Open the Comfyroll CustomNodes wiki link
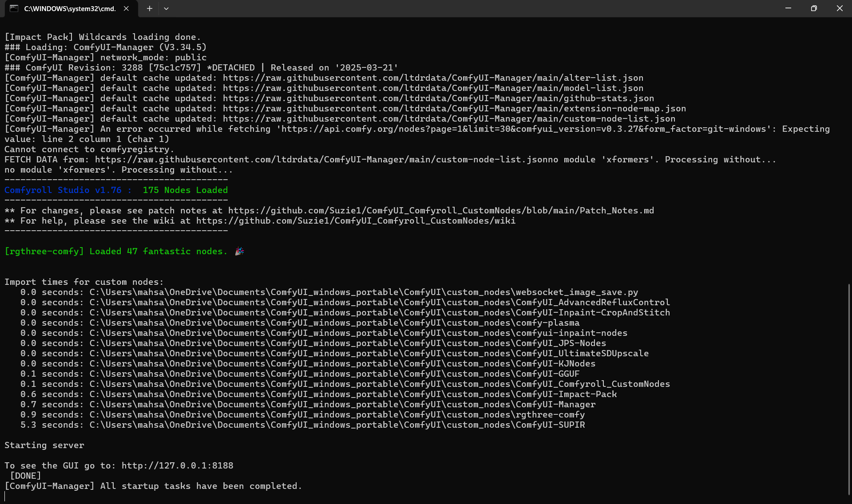This screenshot has height=504, width=852. [x=356, y=220]
